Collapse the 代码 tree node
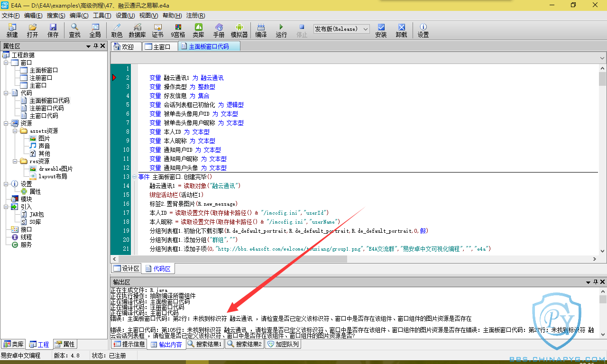The image size is (607, 364). pyautogui.click(x=6, y=93)
